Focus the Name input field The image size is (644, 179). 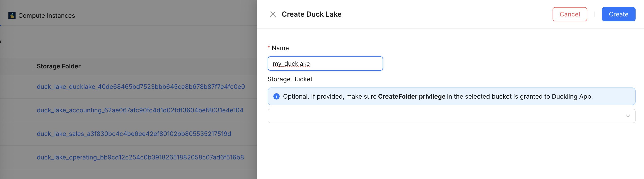coord(325,64)
